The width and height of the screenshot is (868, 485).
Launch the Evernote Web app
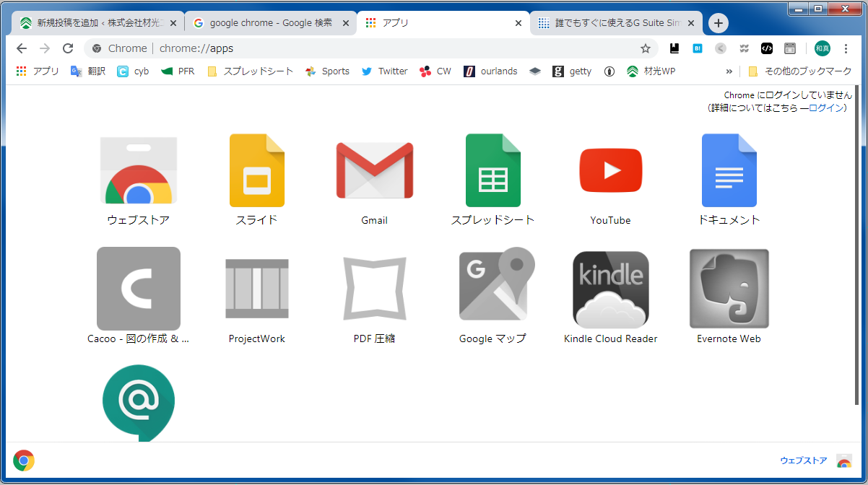pyautogui.click(x=729, y=289)
